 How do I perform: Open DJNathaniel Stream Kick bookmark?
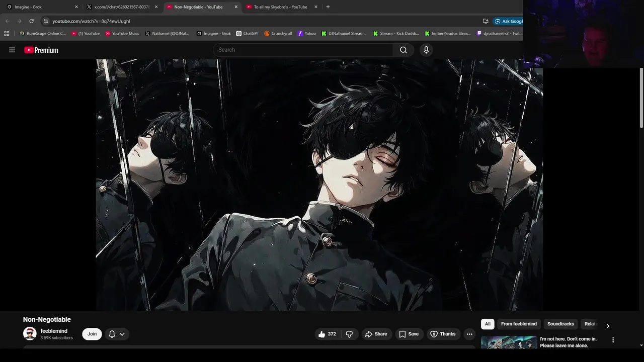coord(344,34)
